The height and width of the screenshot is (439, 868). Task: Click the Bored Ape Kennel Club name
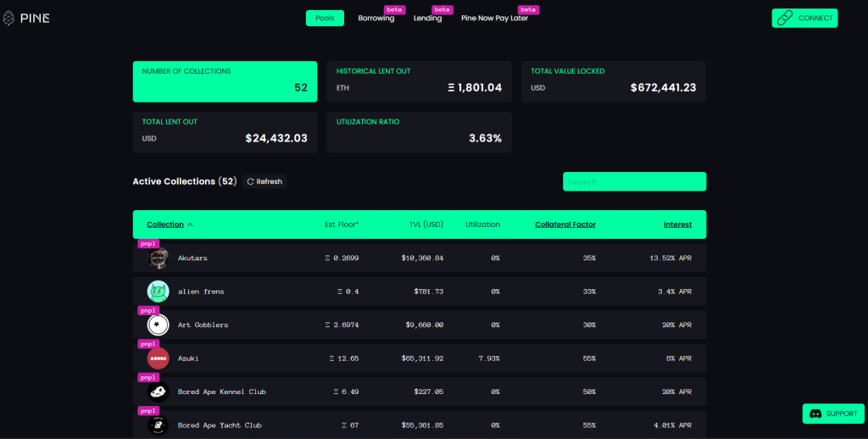[x=222, y=392]
